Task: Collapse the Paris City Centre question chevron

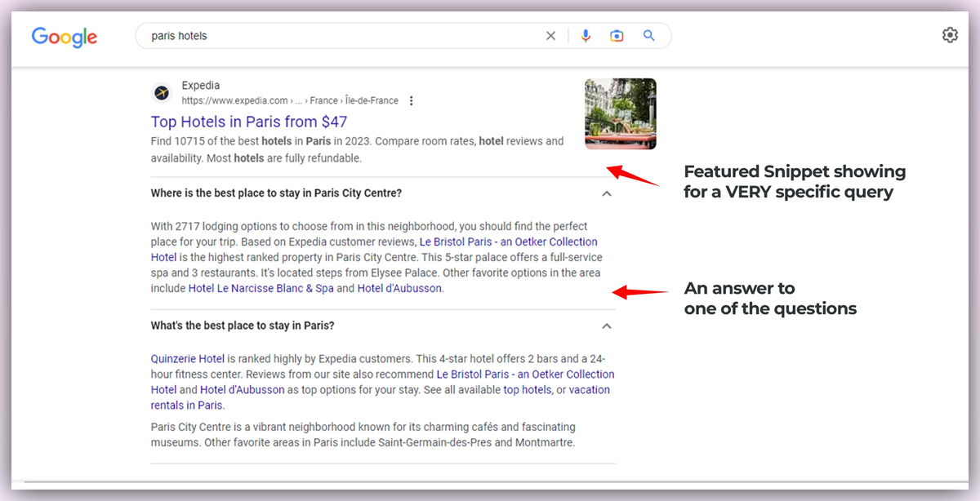Action: [606, 194]
